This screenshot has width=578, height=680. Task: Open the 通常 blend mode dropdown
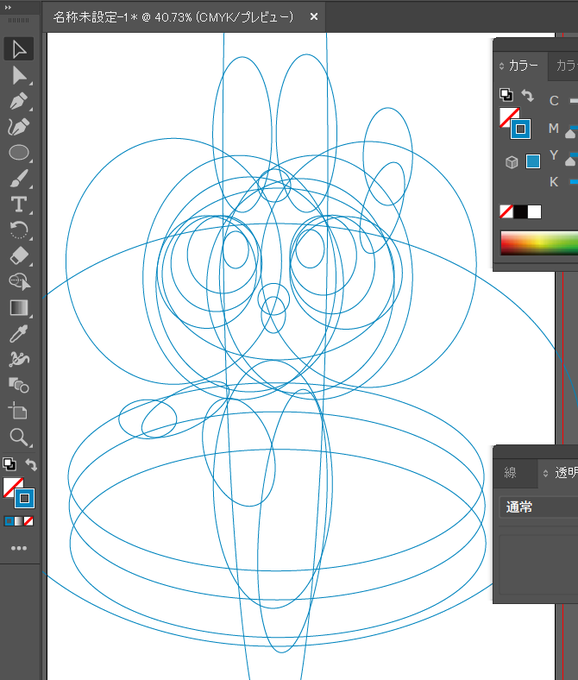point(539,507)
